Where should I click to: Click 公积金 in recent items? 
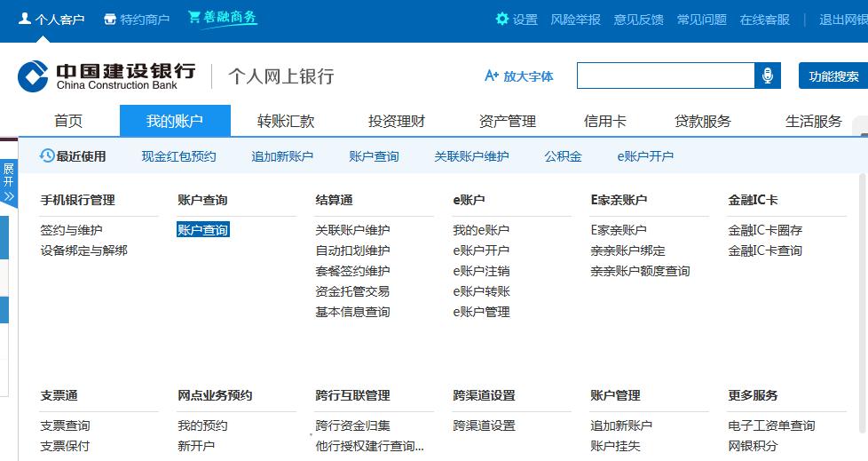[x=563, y=156]
